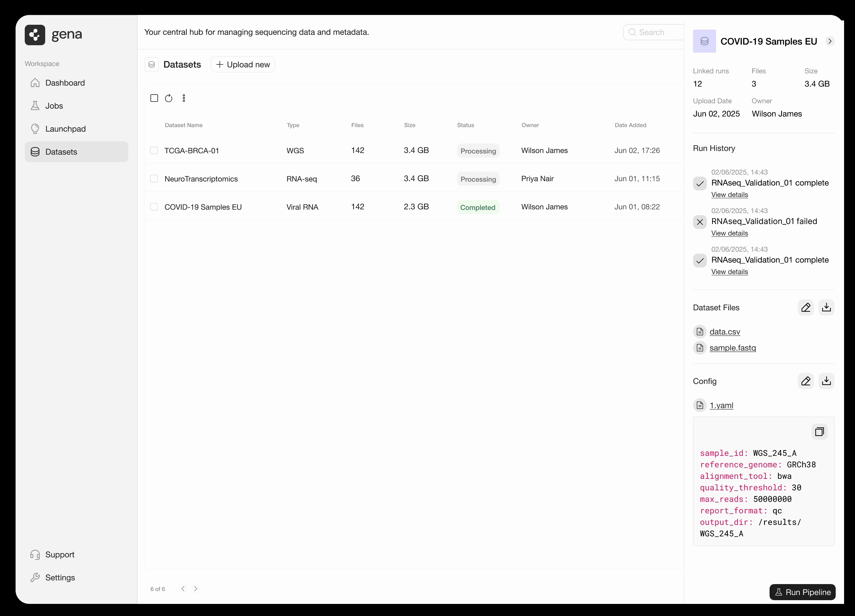Open the Jobs section from sidebar
Viewport: 855px width, 616px height.
(54, 106)
